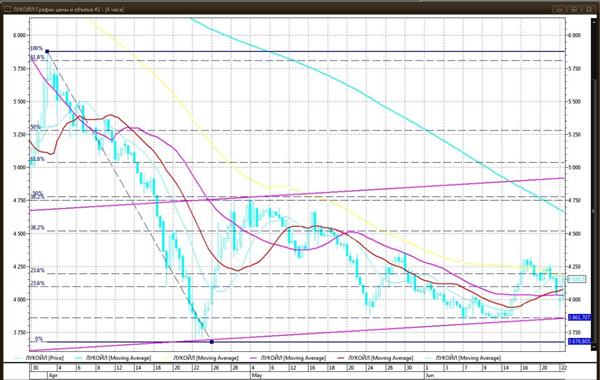Click the 38.2% label near 4 500
600x380 pixels.
(38, 228)
